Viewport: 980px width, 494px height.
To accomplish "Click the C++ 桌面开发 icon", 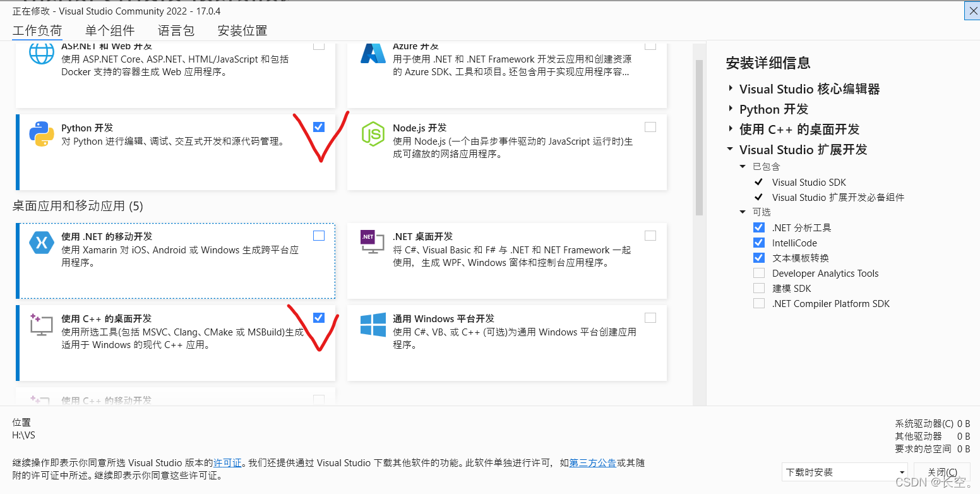I will coord(41,324).
